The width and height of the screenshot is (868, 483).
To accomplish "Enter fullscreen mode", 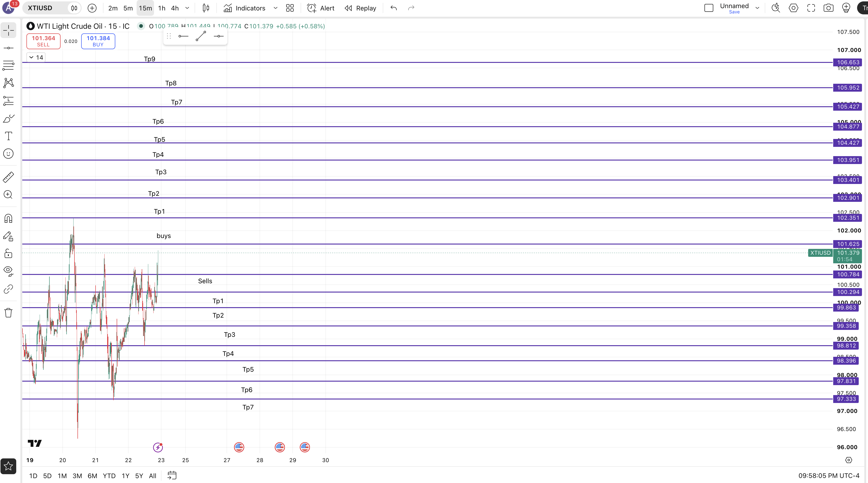I will [x=811, y=8].
